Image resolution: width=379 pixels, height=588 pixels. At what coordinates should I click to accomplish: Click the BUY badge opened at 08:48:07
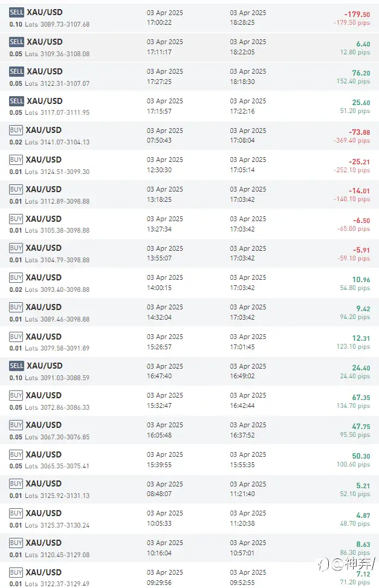coord(16,483)
